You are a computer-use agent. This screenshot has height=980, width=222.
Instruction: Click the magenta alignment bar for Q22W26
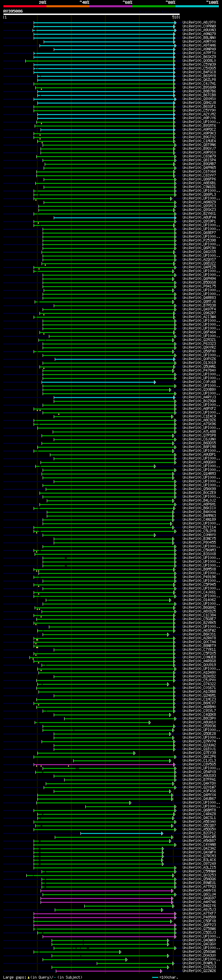[109, 971]
